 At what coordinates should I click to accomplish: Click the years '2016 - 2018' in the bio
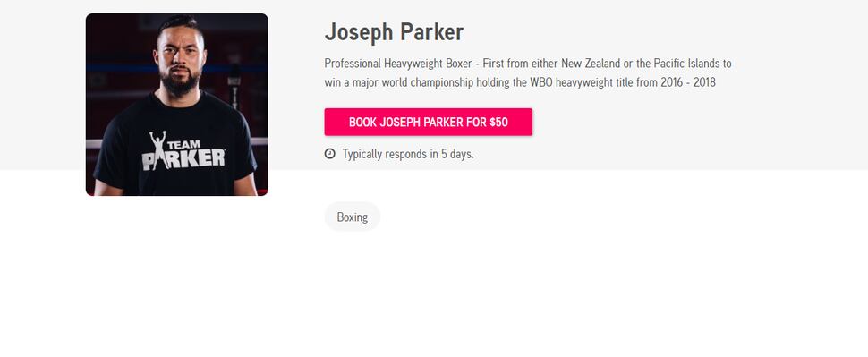(x=688, y=82)
